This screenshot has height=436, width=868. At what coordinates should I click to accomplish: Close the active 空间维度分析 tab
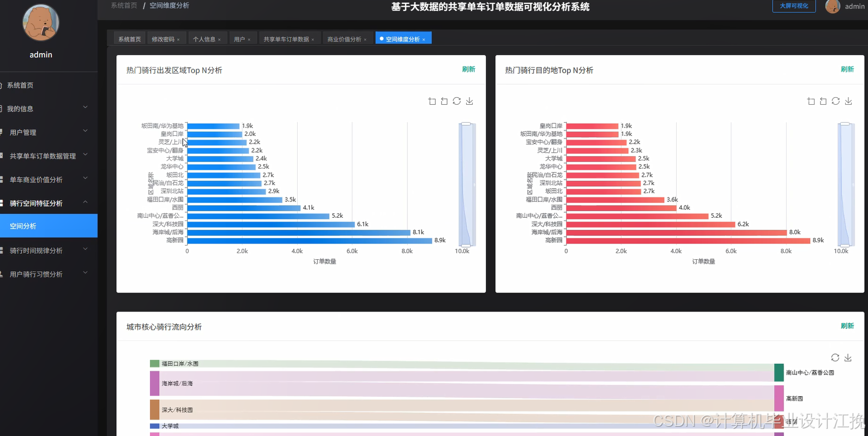424,40
